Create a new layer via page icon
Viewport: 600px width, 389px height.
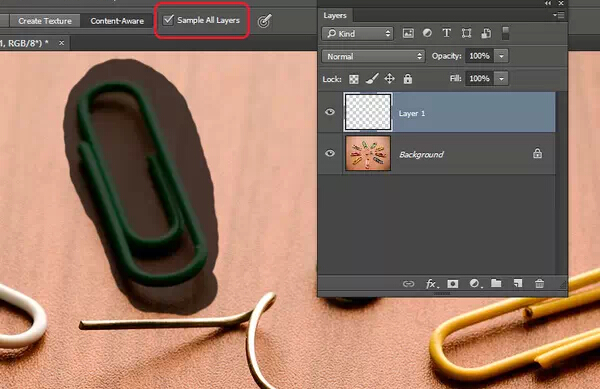(x=518, y=283)
